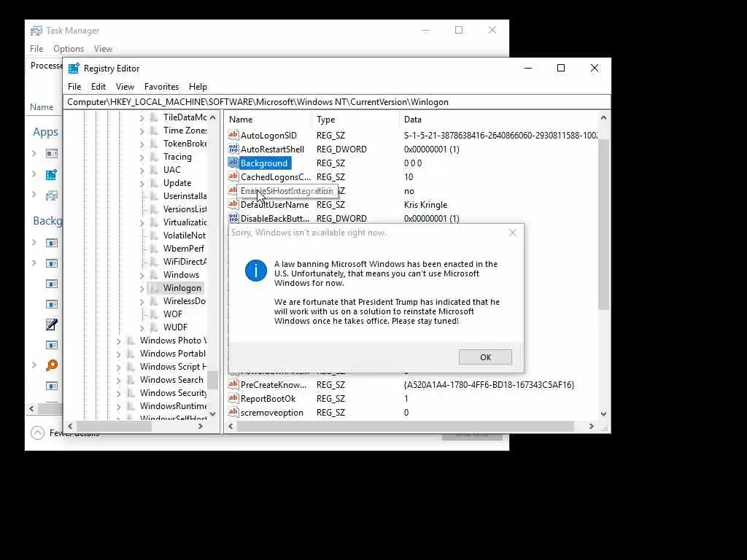
Task: Select the DisableBackButton DWORD icon
Action: (x=233, y=218)
